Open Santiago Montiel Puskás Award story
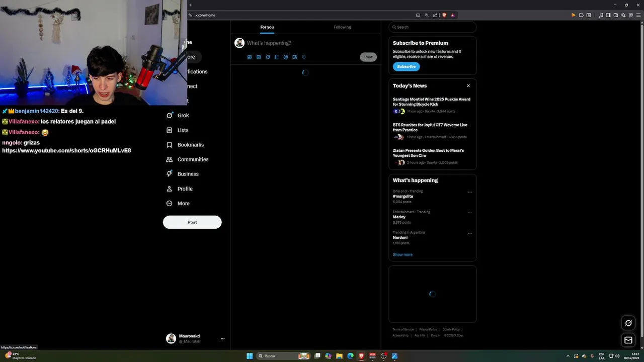Image resolution: width=644 pixels, height=362 pixels. 432,105
